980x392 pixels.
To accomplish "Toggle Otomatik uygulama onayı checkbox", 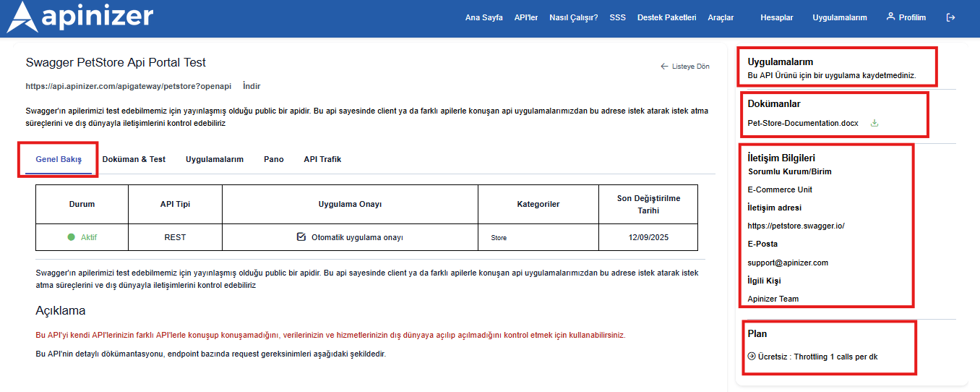I will [301, 237].
